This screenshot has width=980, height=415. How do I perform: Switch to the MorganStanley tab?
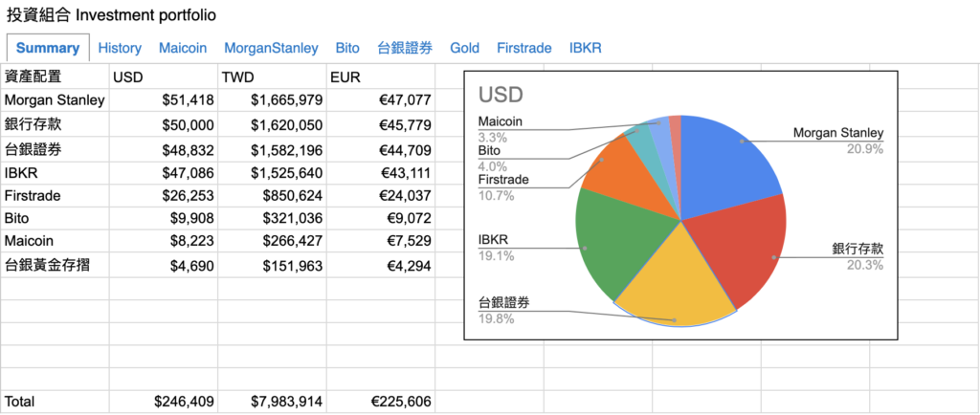click(x=271, y=48)
